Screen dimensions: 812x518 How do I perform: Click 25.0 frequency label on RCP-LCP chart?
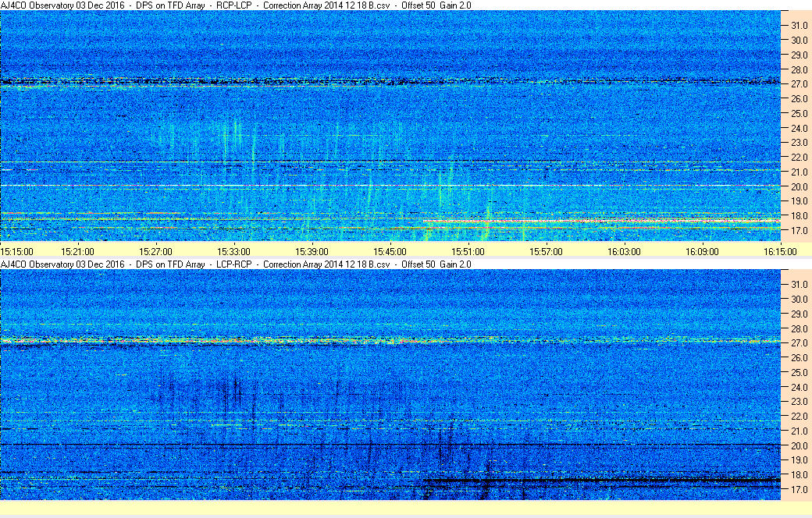pos(799,113)
